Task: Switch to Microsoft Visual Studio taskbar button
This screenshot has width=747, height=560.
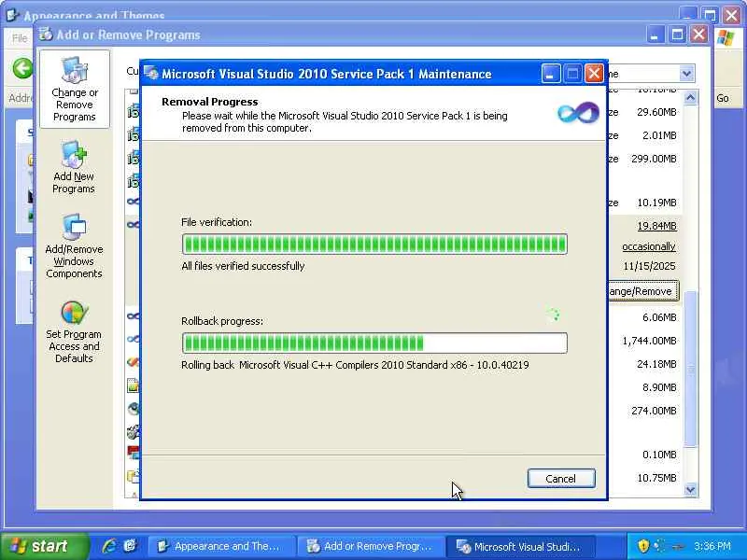Action: (519, 546)
